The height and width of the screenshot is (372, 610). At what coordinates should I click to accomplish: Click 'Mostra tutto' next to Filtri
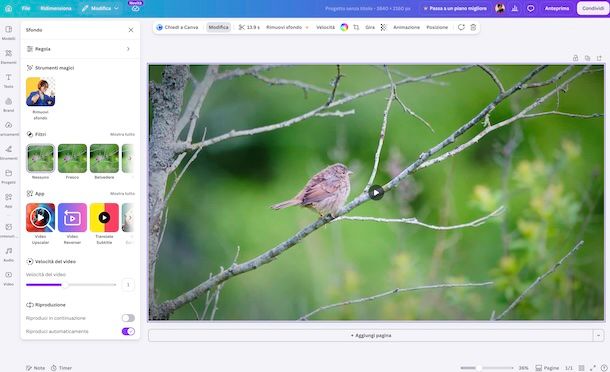pos(122,134)
